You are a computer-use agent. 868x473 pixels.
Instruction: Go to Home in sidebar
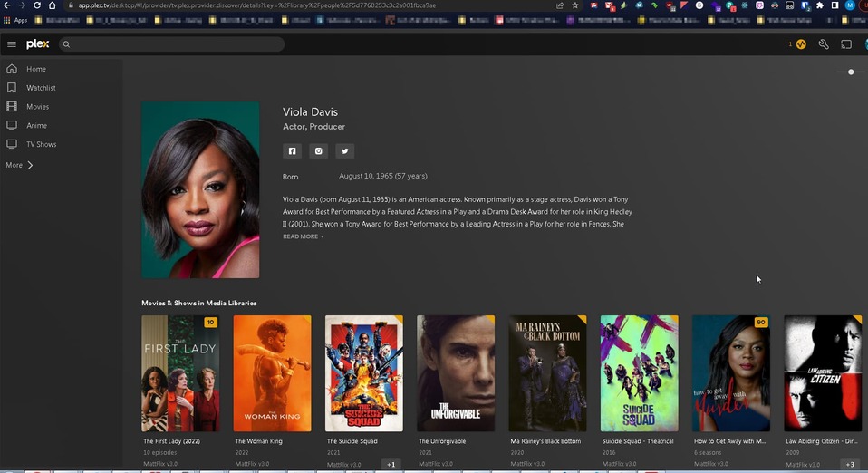pos(36,69)
